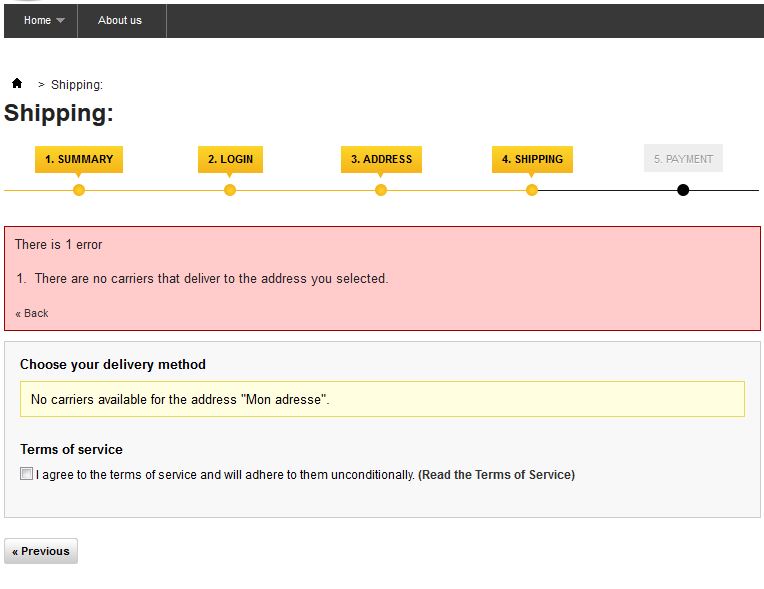The width and height of the screenshot is (764, 589).
Task: Open the Home menu dropdown arrow
Action: pos(60,20)
